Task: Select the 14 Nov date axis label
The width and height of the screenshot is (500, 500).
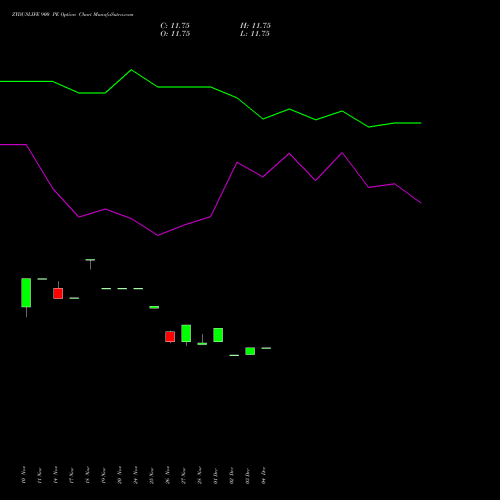Action: (x=55, y=475)
